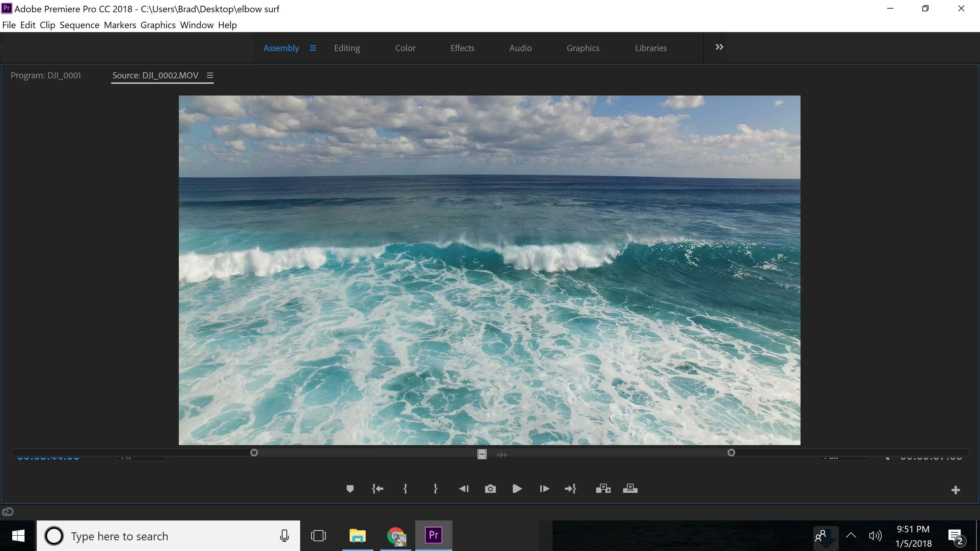The height and width of the screenshot is (551, 980).
Task: Add a marker with the marker button
Action: (x=350, y=489)
